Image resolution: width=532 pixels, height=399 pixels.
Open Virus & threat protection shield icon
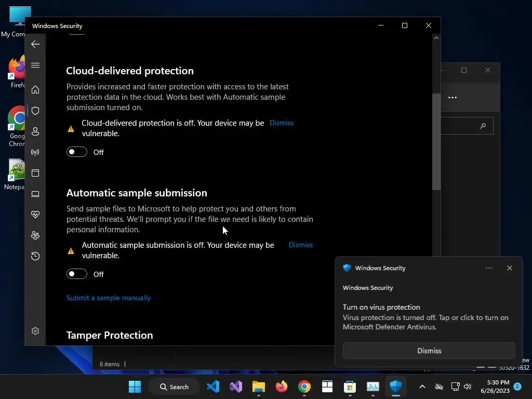tap(35, 111)
